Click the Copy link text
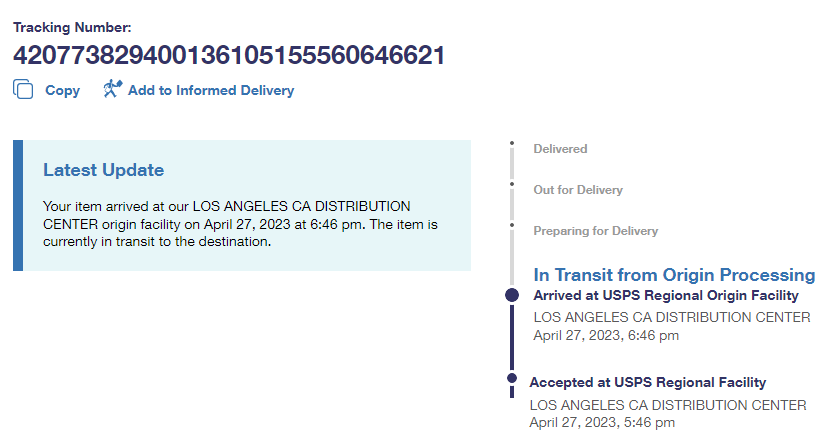The width and height of the screenshot is (823, 447). pos(62,90)
